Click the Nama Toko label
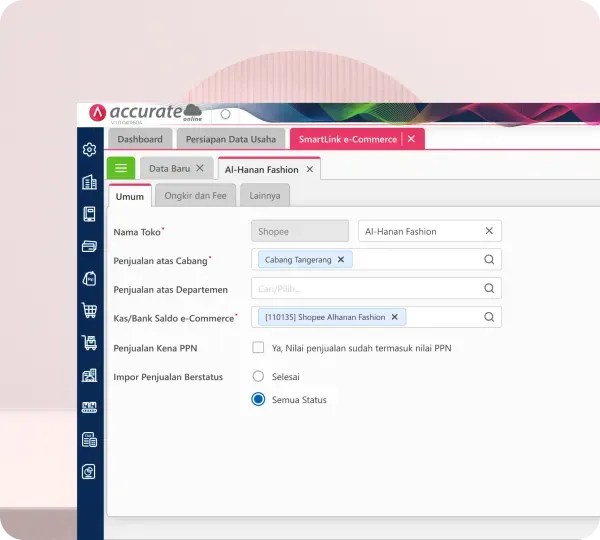This screenshot has width=600, height=540. coord(137,232)
